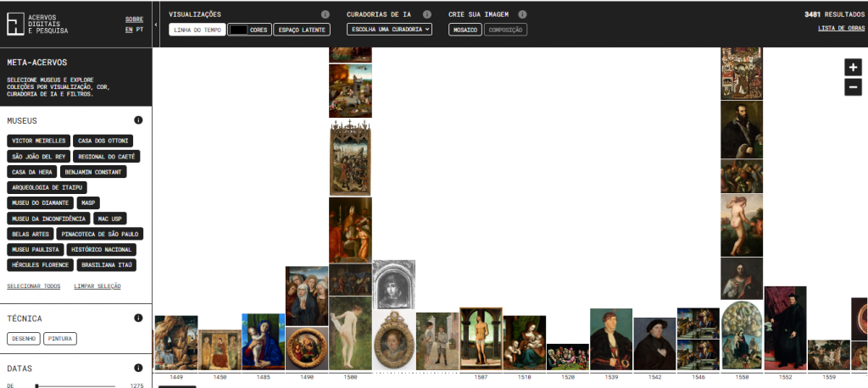Switch to the Cores visualization
The height and width of the screenshot is (388, 868).
[x=250, y=30]
